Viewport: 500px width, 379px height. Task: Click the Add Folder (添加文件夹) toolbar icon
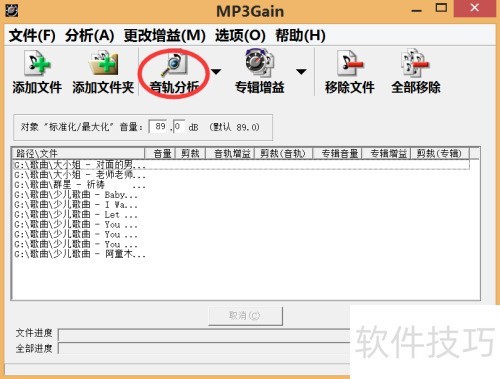(103, 63)
